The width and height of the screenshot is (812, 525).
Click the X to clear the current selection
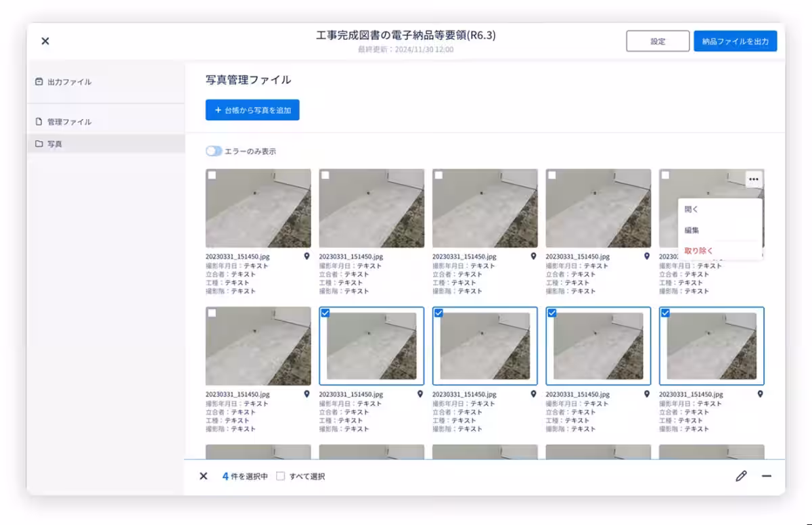[x=203, y=476]
